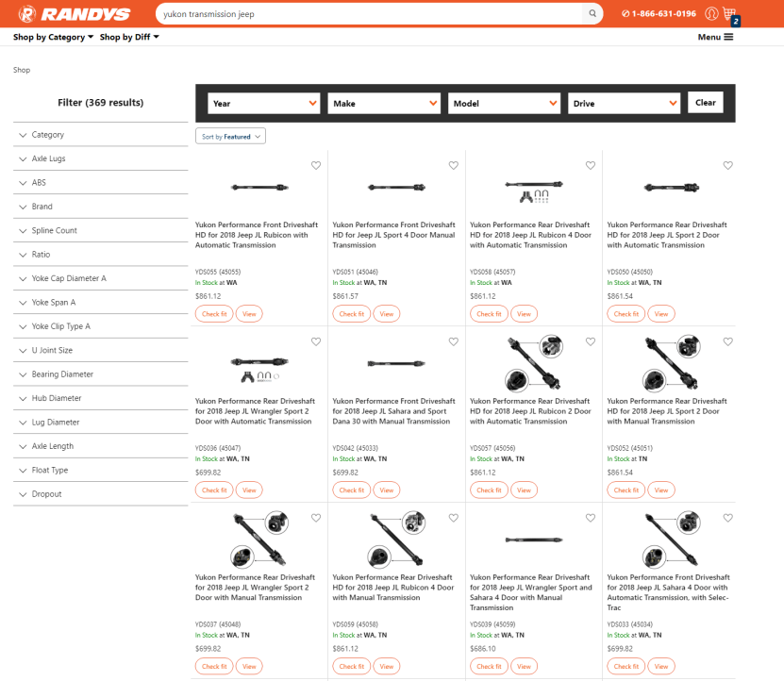784x681 pixels.
Task: Expand the Brand filter
Action: pos(101,207)
